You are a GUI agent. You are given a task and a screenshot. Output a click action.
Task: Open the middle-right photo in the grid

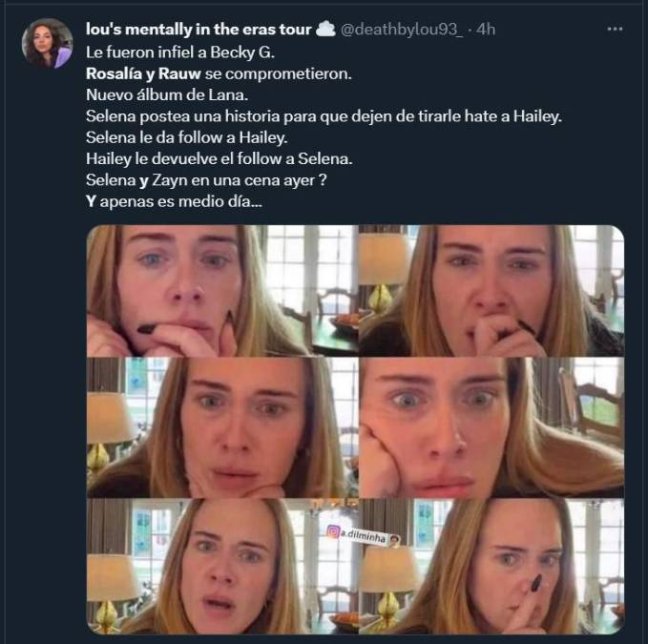tap(491, 426)
